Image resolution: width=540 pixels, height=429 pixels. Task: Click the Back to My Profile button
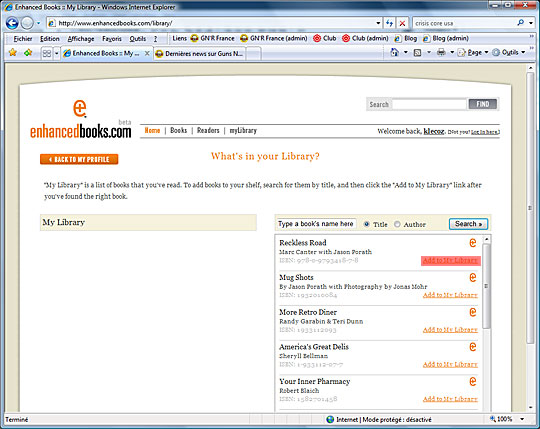pyautogui.click(x=79, y=159)
